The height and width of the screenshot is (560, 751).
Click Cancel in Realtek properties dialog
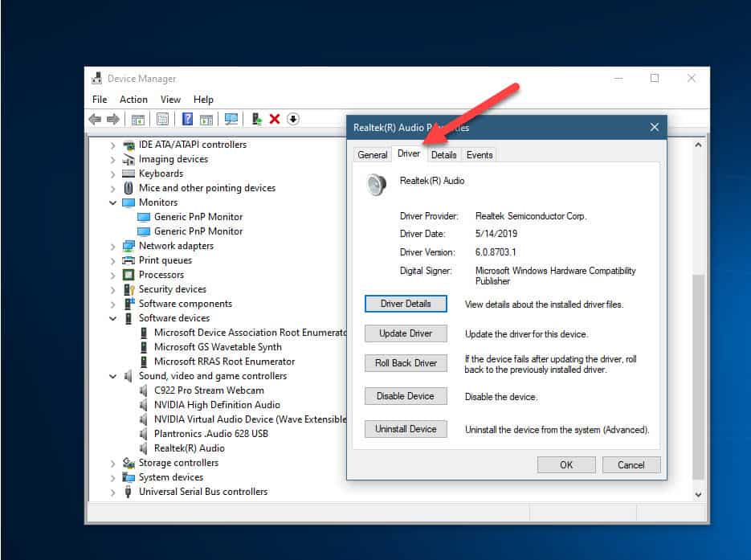coord(631,464)
